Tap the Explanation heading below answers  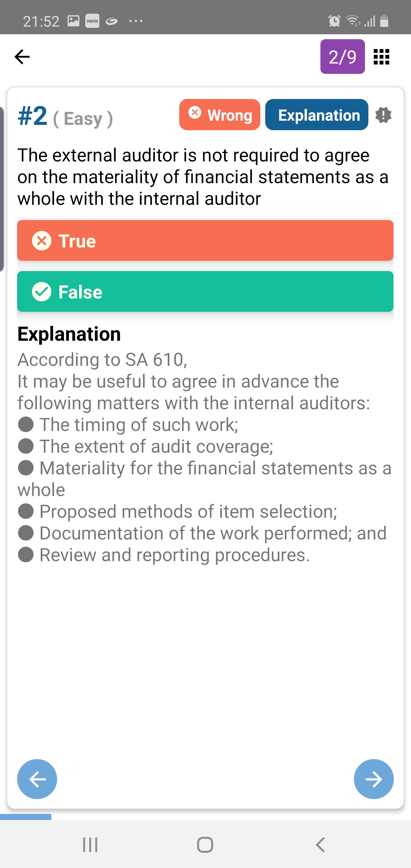(x=69, y=334)
